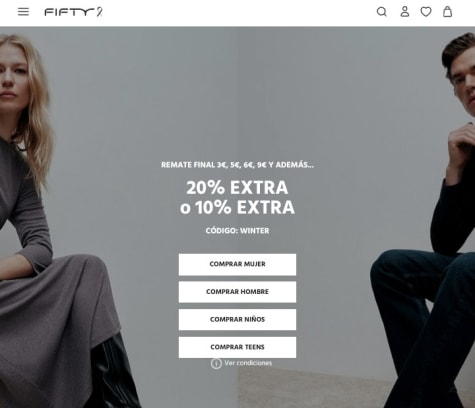Go to COMPRAR NIÑOS
475x408 pixels.
pyautogui.click(x=237, y=320)
